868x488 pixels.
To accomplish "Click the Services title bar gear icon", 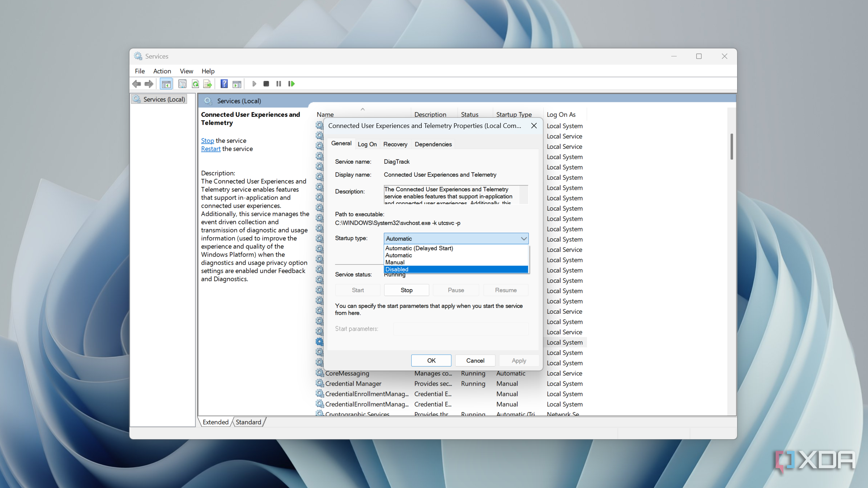I will pos(138,56).
